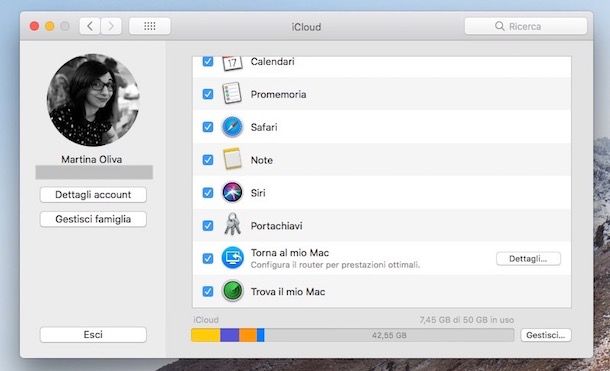Click the gray 42,55 GB free space bar
The image size is (610, 371).
click(389, 335)
